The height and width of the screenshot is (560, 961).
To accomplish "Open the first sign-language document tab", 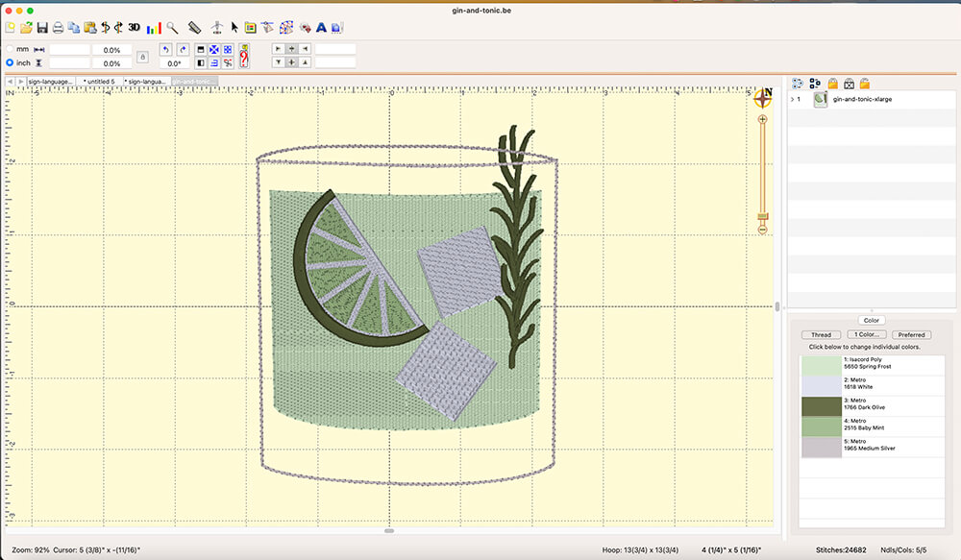I will click(x=50, y=82).
